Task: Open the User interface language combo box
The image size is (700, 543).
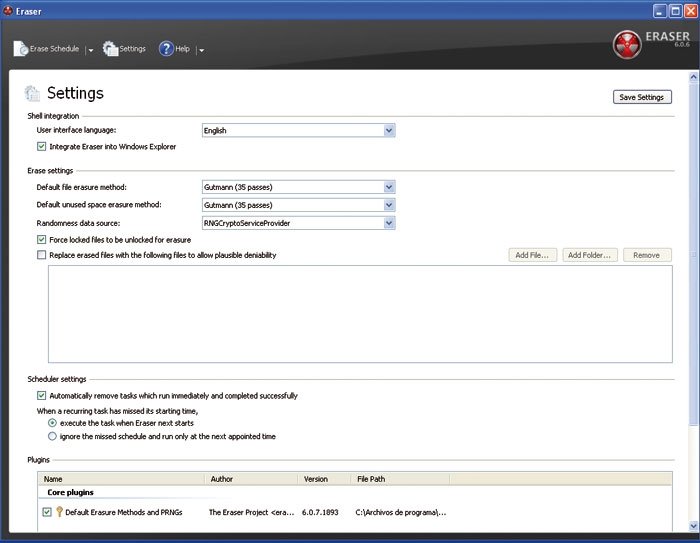Action: [x=299, y=130]
